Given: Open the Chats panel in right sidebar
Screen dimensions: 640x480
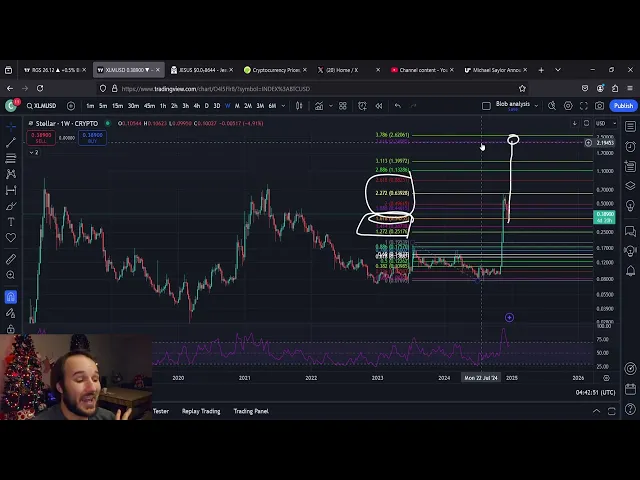Looking at the screenshot, I should coord(631,231).
